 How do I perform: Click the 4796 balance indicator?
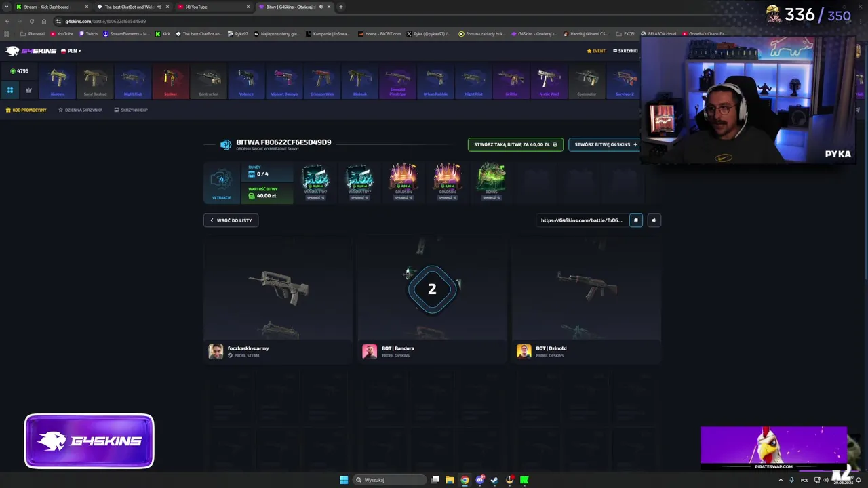coord(19,70)
